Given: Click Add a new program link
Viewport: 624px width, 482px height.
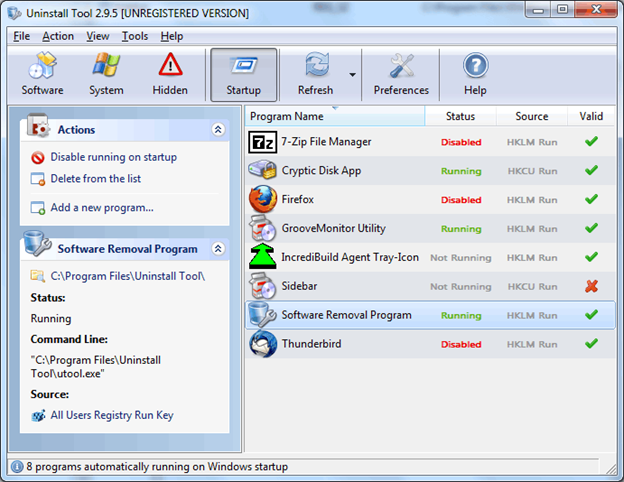Looking at the screenshot, I should (x=102, y=208).
